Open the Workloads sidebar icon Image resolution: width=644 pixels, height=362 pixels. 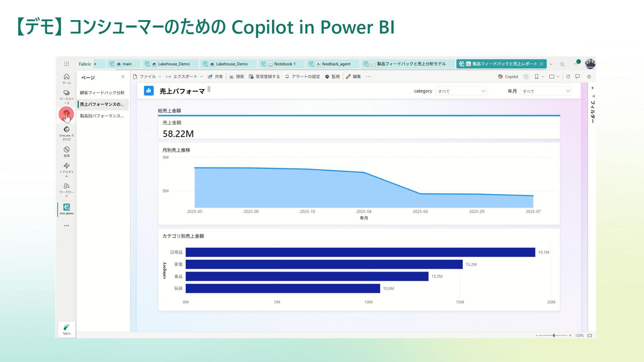[x=66, y=189]
